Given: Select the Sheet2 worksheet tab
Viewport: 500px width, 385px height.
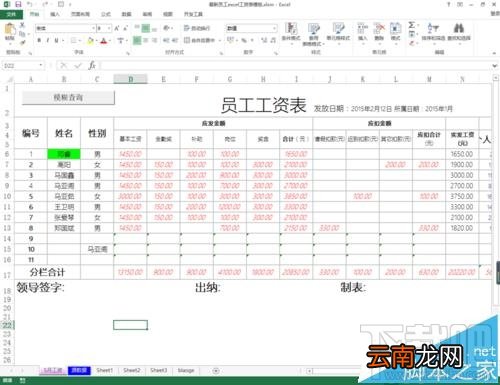Looking at the screenshot, I should pyautogui.click(x=132, y=370).
